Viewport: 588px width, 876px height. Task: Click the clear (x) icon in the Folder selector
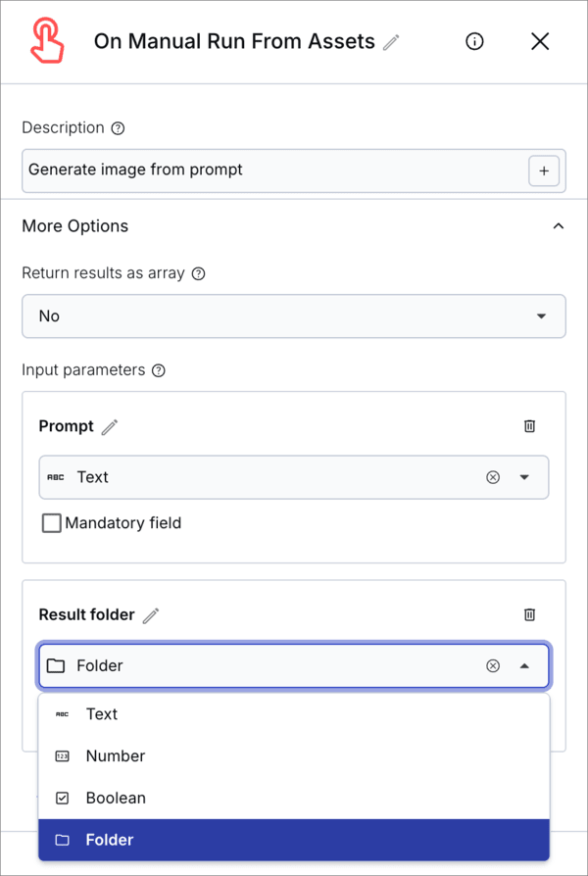(x=493, y=665)
